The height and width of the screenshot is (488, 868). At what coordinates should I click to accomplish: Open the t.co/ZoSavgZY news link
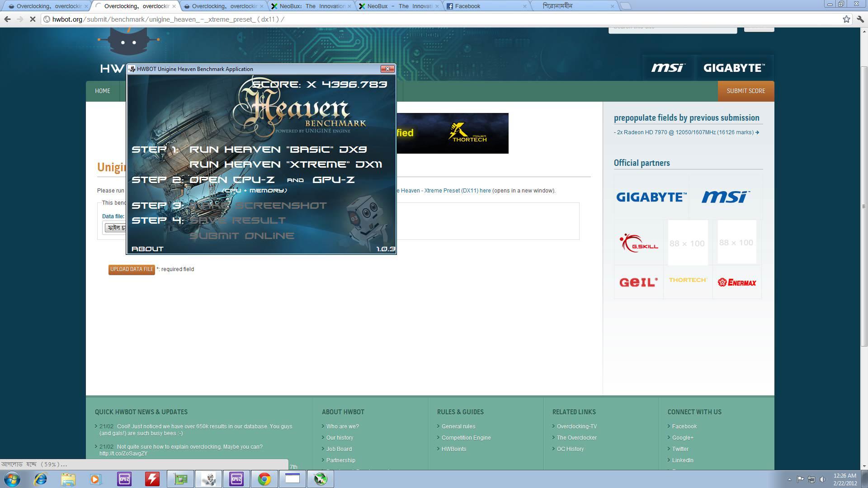[123, 454]
